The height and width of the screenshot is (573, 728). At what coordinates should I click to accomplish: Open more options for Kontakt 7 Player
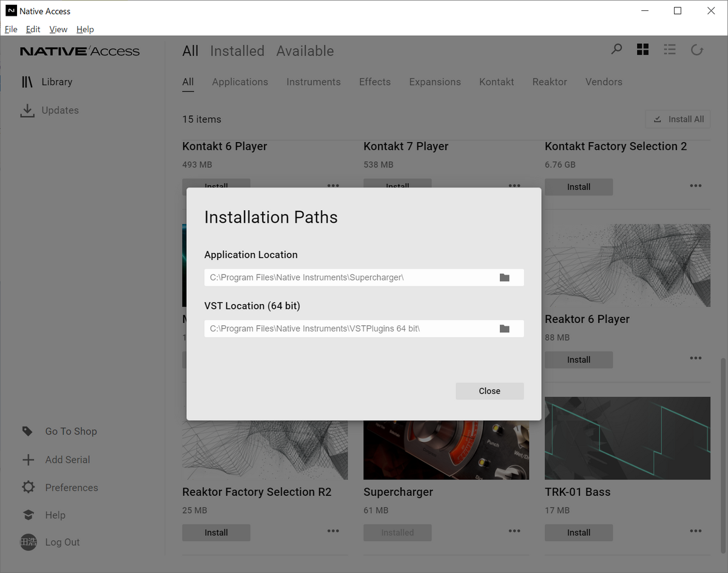[514, 185]
